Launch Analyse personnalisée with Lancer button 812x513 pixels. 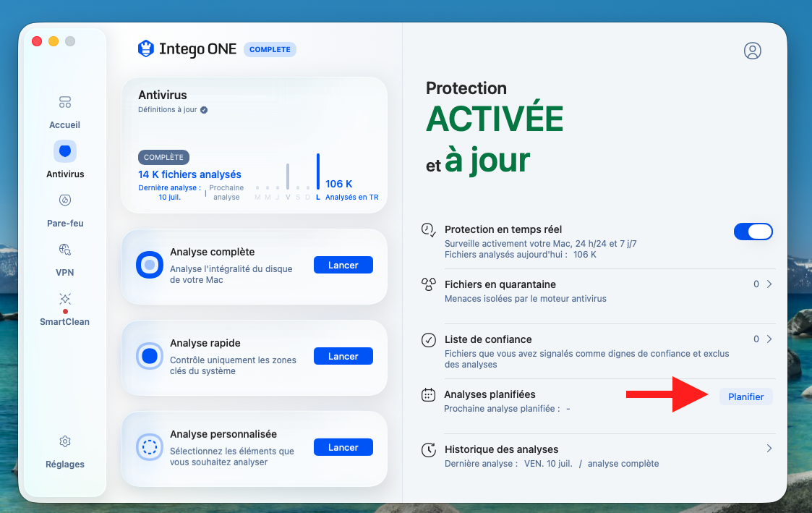coord(343,447)
